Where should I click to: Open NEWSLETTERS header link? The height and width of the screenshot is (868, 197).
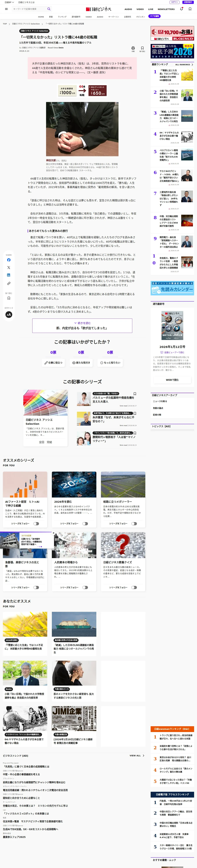point(166,9)
